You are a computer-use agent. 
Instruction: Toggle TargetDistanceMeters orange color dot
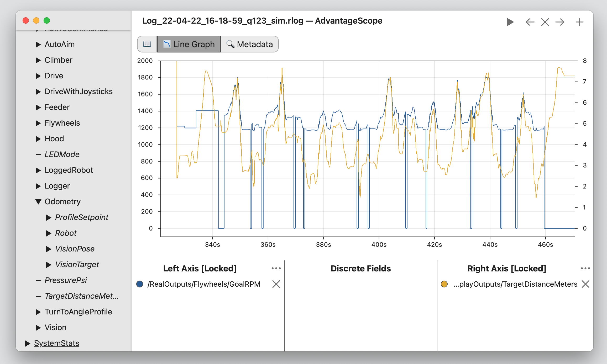[444, 284]
